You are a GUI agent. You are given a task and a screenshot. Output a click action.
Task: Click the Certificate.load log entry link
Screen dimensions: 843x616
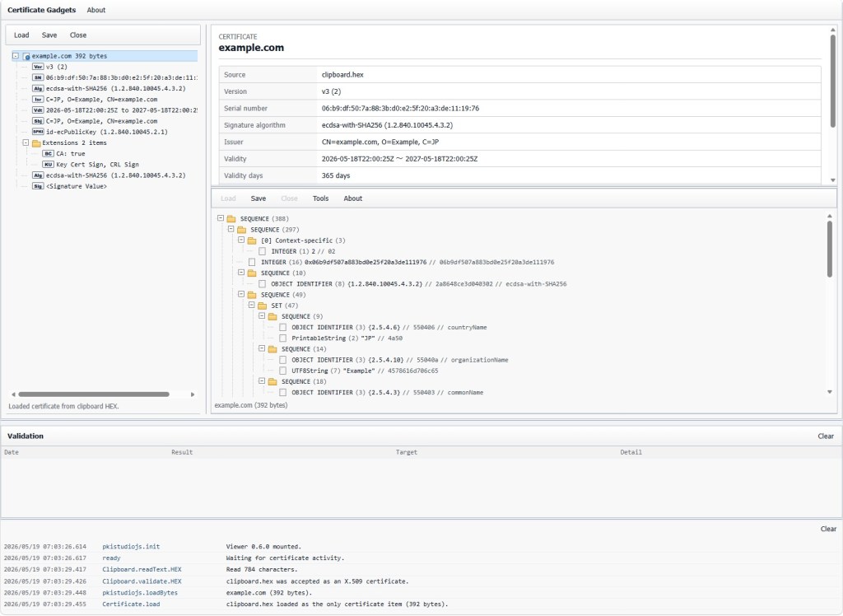(x=131, y=604)
